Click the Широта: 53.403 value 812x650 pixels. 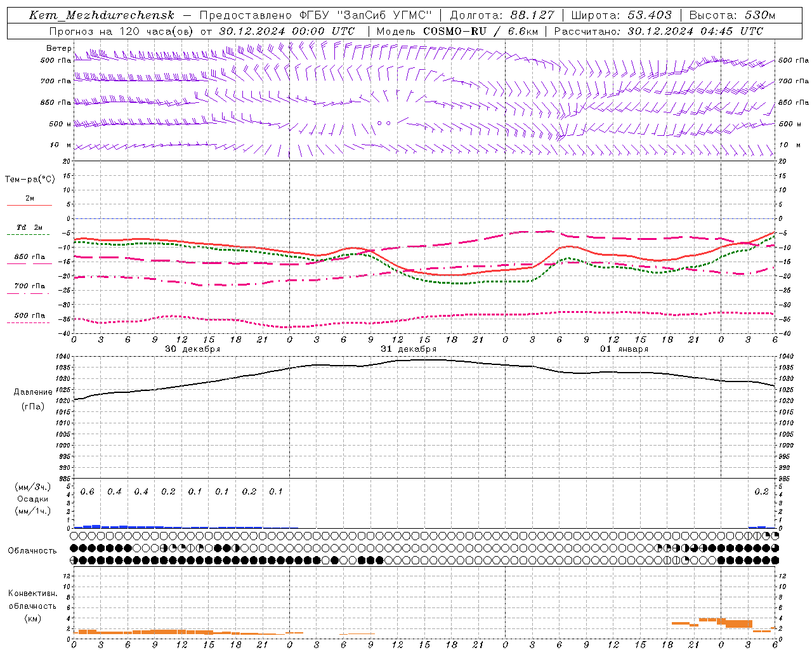[622, 15]
